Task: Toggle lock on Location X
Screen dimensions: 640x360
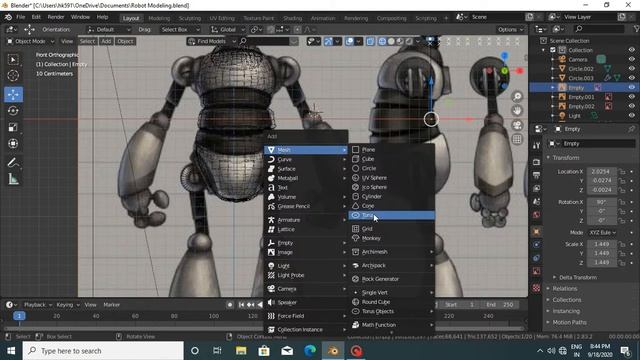Action: coord(622,172)
